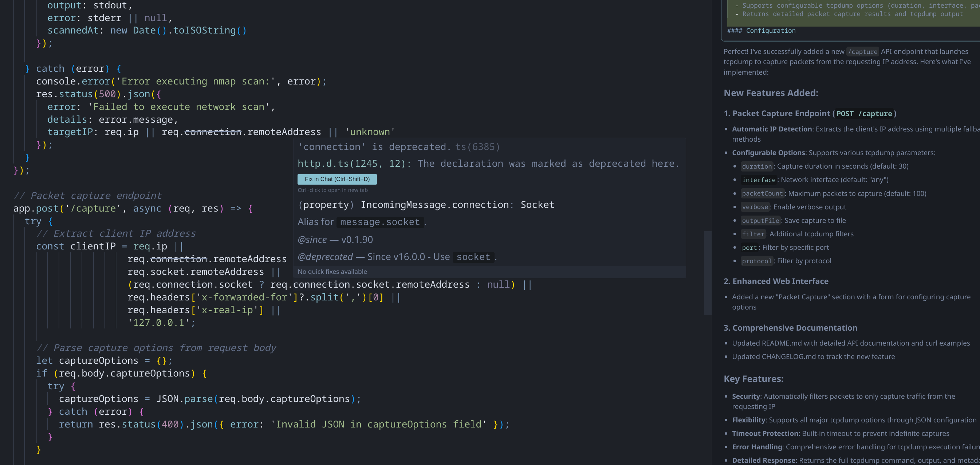The width and height of the screenshot is (980, 465).
Task: Click 'x-forwarded-for' header string
Action: [x=247, y=297]
